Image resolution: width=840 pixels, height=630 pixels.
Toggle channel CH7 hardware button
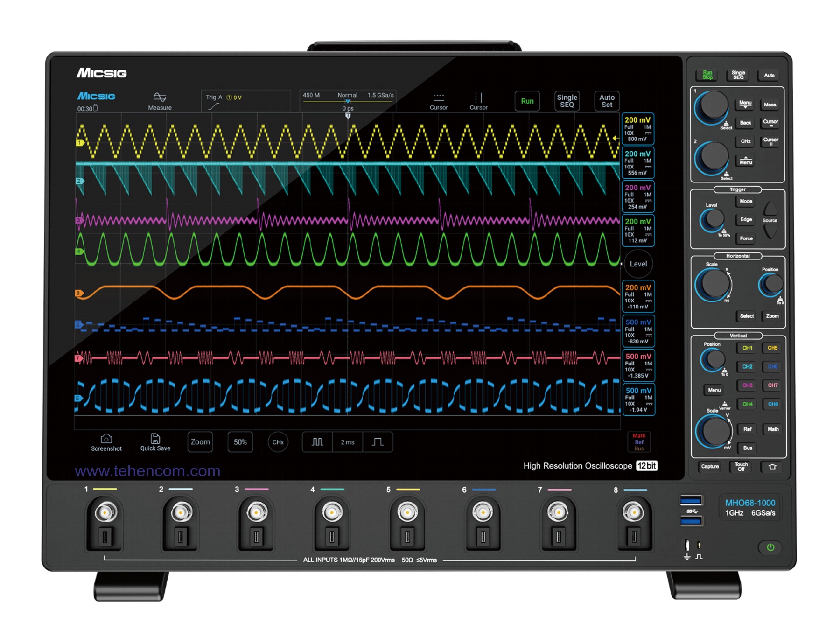coord(772,385)
